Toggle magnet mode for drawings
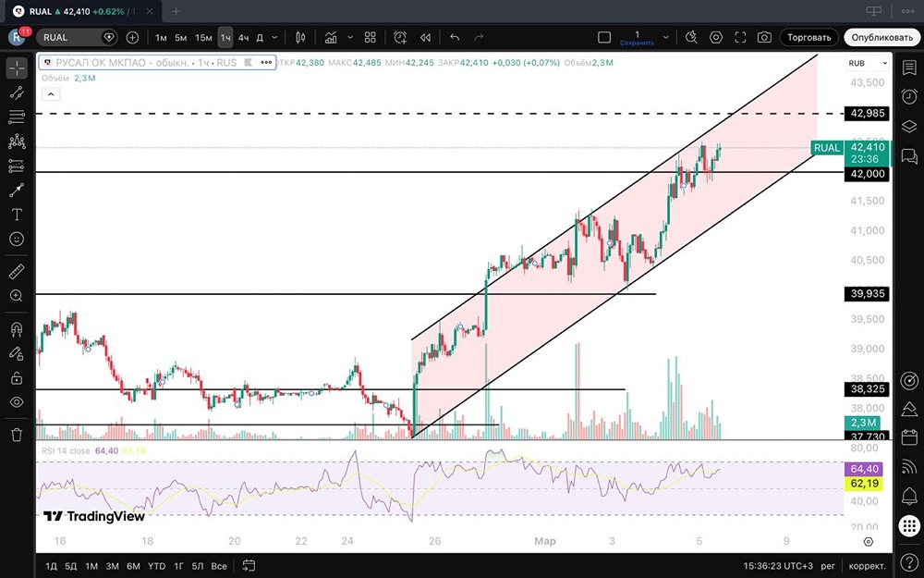924x578 pixels. (17, 329)
